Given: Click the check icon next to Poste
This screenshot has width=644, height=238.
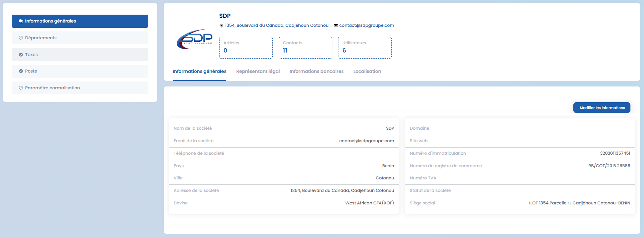Looking at the screenshot, I should (x=21, y=71).
